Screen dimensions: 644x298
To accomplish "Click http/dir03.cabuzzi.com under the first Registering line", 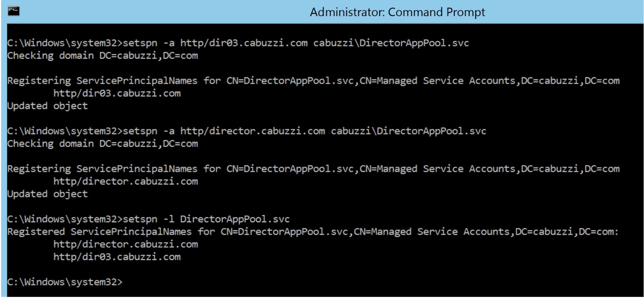I will pyautogui.click(x=117, y=93).
